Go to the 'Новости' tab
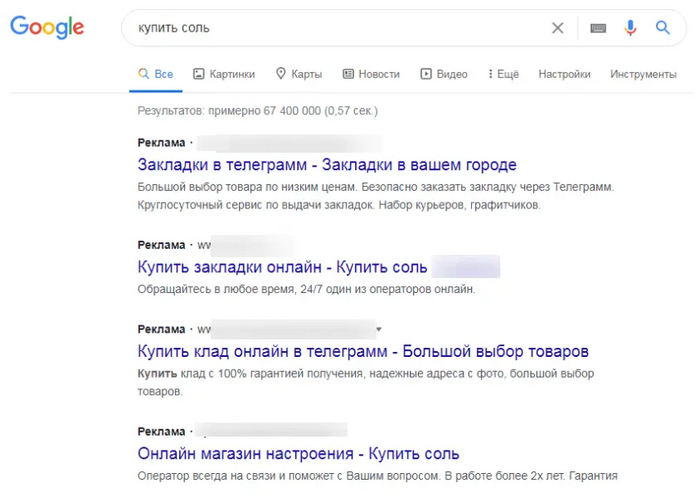The width and height of the screenshot is (700, 498). [371, 74]
